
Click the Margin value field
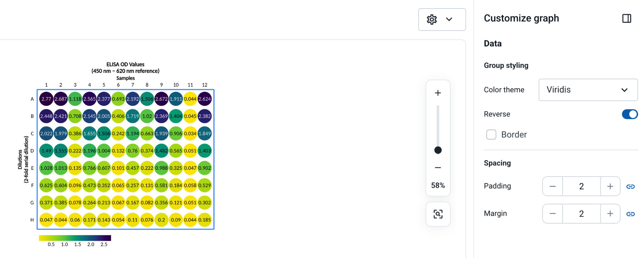pos(581,214)
